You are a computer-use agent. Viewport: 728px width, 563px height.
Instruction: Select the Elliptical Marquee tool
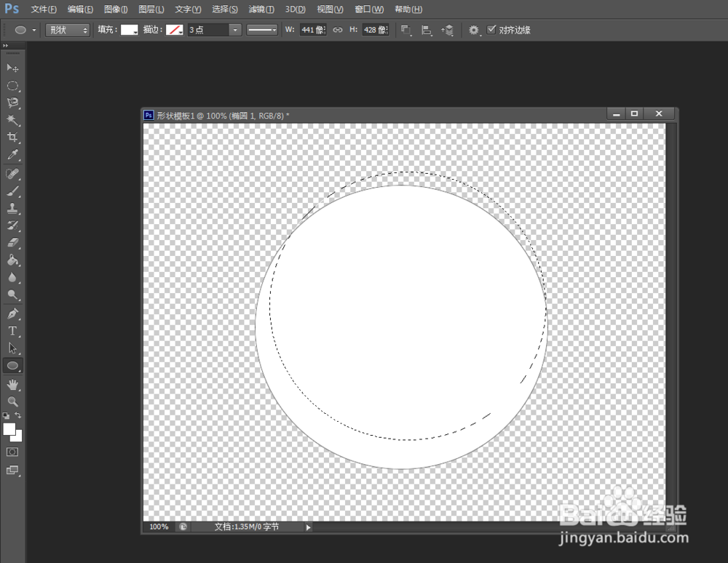click(12, 86)
